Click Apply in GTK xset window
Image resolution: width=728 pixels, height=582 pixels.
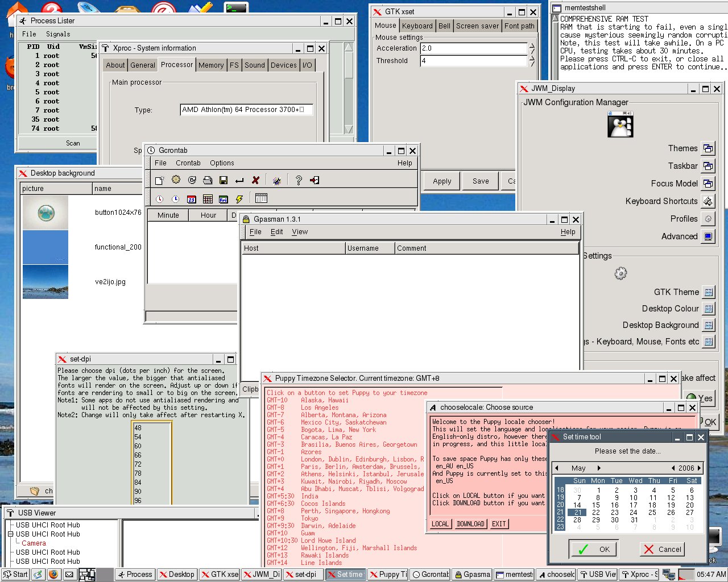coord(442,181)
